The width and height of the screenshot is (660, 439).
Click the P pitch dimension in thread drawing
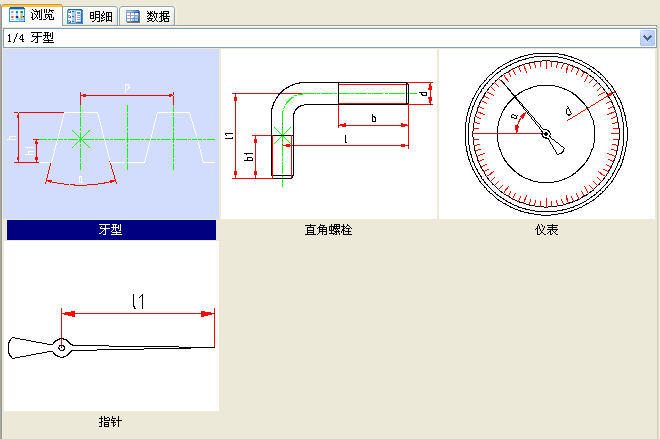(127, 88)
